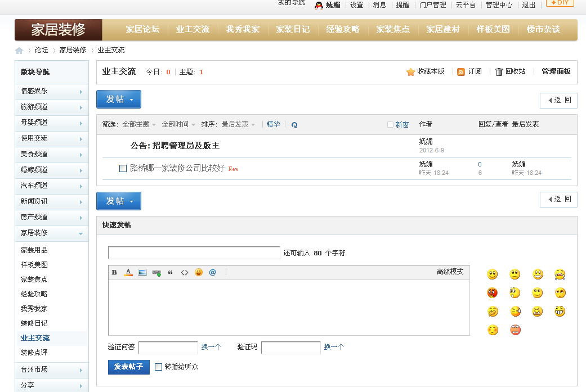Toggle bold formatting in the editor
586x392 pixels.
tap(114, 272)
